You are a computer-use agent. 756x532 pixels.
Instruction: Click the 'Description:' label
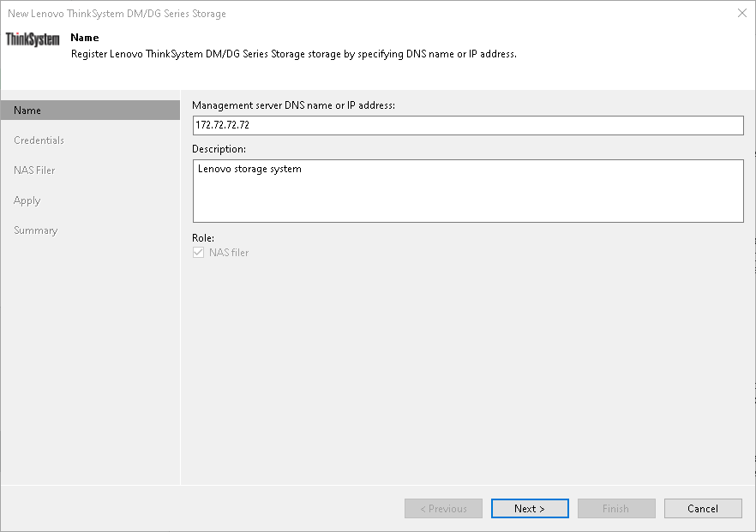tap(219, 149)
